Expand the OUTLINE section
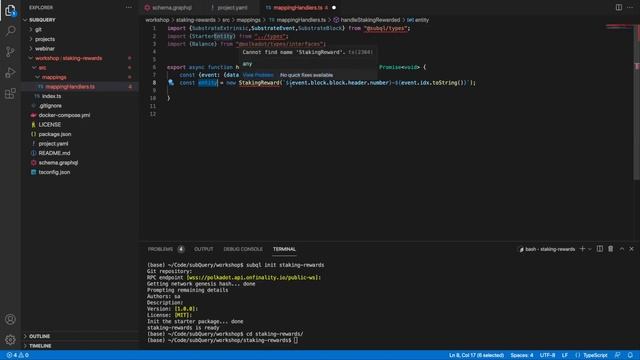Viewport: 640px width, 360px height. pyautogui.click(x=39, y=336)
